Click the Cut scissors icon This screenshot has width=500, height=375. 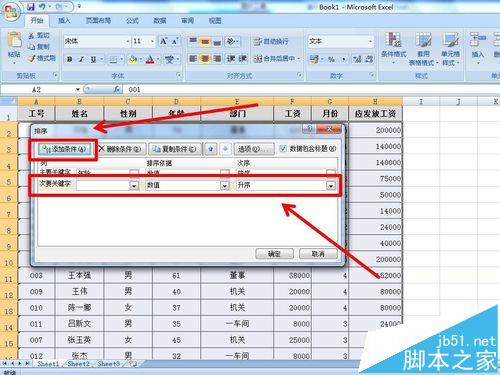pos(32,35)
